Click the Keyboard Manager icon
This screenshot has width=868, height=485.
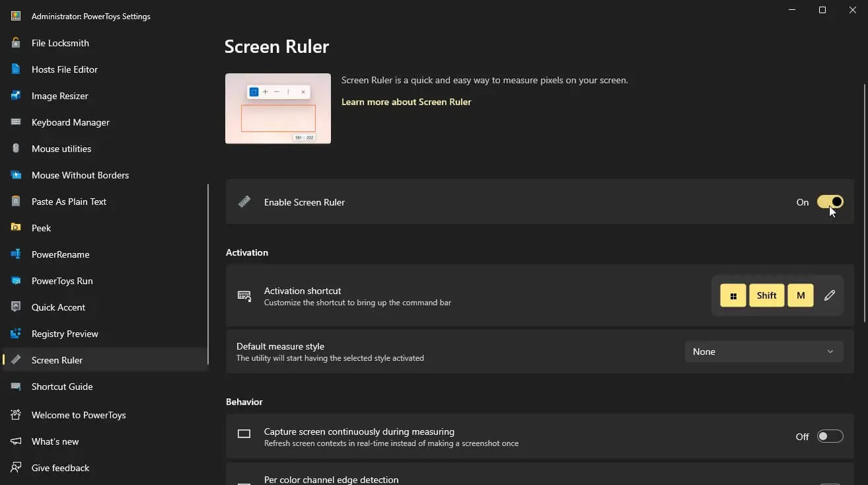[x=16, y=122]
